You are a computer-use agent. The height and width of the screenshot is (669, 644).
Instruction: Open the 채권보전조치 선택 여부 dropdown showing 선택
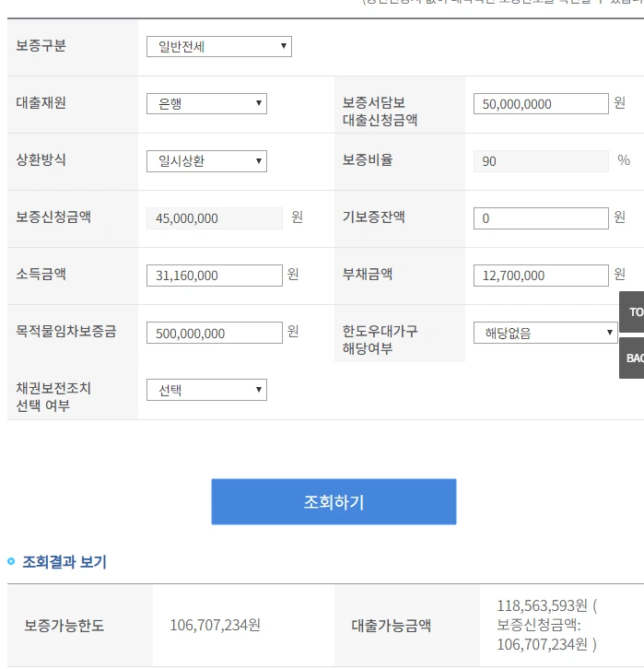point(206,390)
